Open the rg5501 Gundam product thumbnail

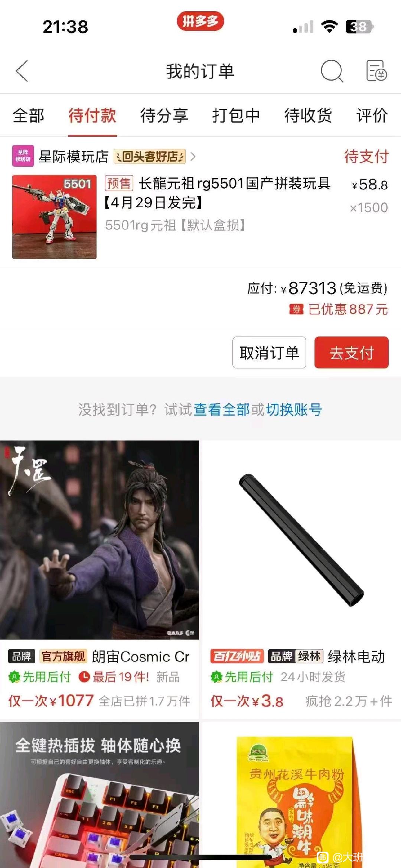(54, 217)
